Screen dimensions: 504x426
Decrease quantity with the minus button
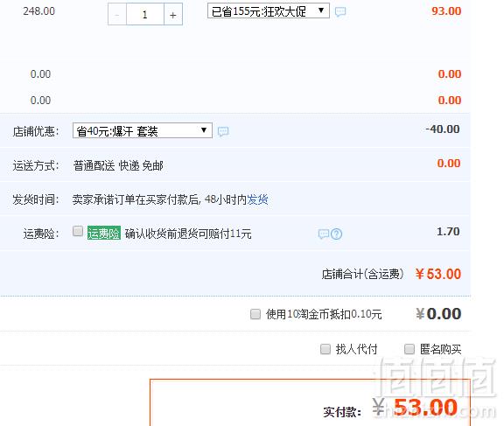117,15
